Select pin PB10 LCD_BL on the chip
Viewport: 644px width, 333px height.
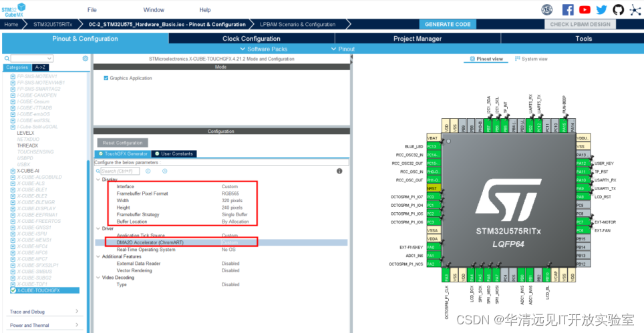click(x=547, y=275)
